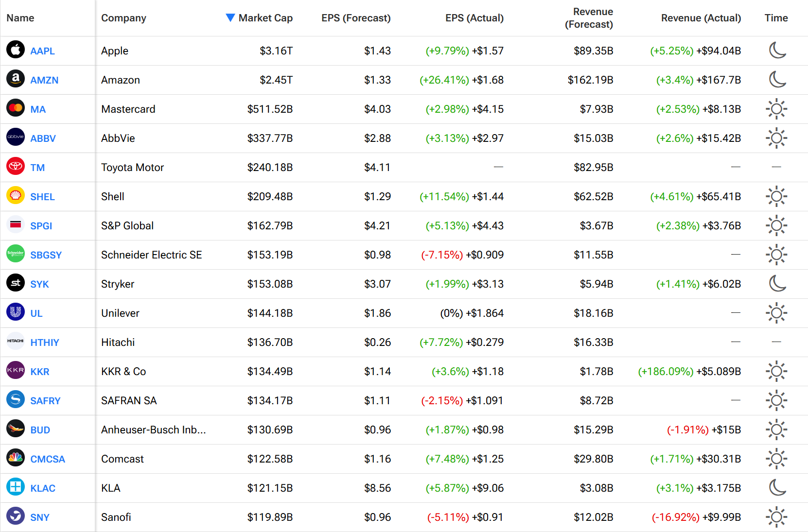This screenshot has width=808, height=532.
Task: Open the HTHIY ticker link
Action: [45, 343]
